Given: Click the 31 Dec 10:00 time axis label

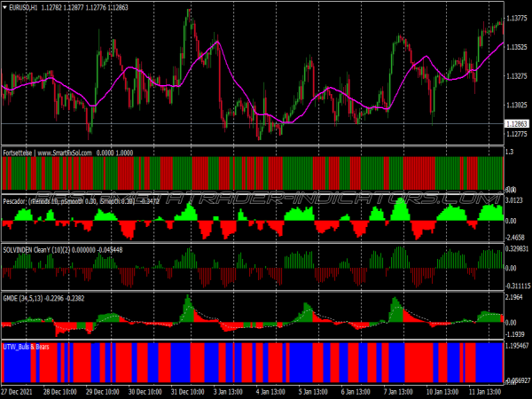Looking at the screenshot, I should pos(188,392).
